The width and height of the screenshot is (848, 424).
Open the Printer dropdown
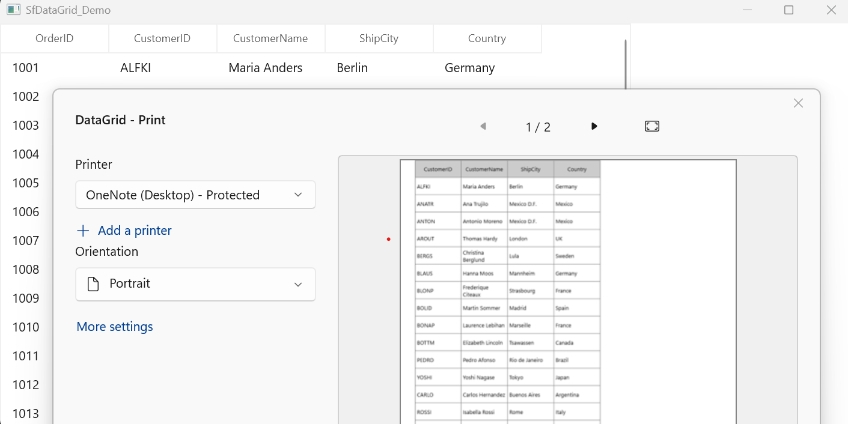[x=195, y=195]
